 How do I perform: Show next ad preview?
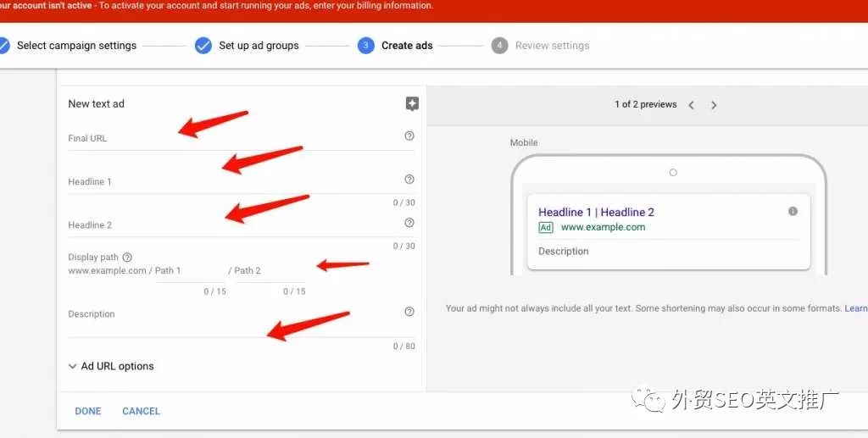(x=714, y=105)
